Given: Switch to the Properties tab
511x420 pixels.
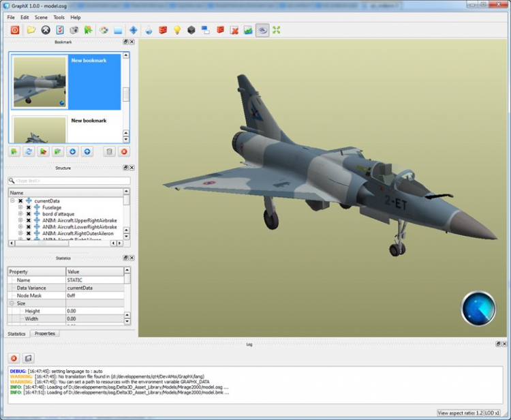Looking at the screenshot, I should pos(45,333).
